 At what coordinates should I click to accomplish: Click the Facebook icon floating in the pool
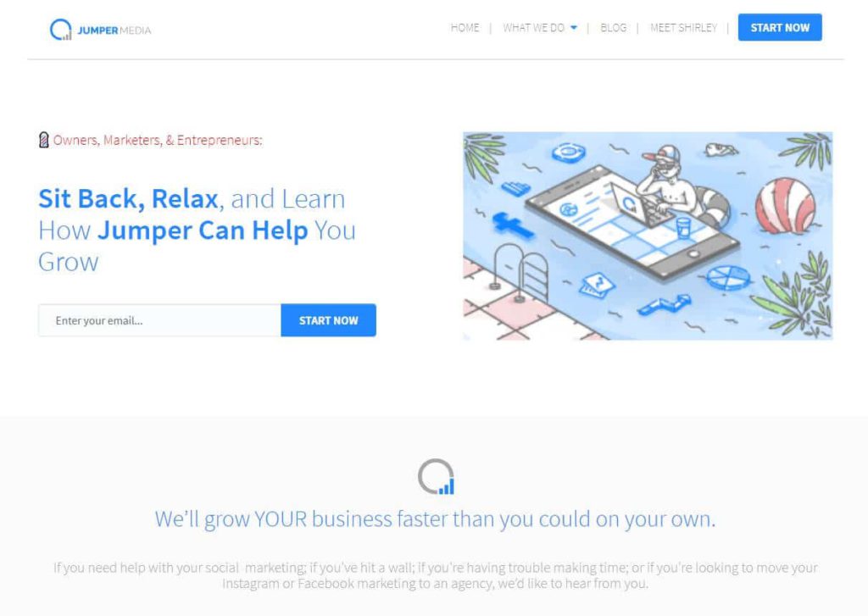point(512,225)
